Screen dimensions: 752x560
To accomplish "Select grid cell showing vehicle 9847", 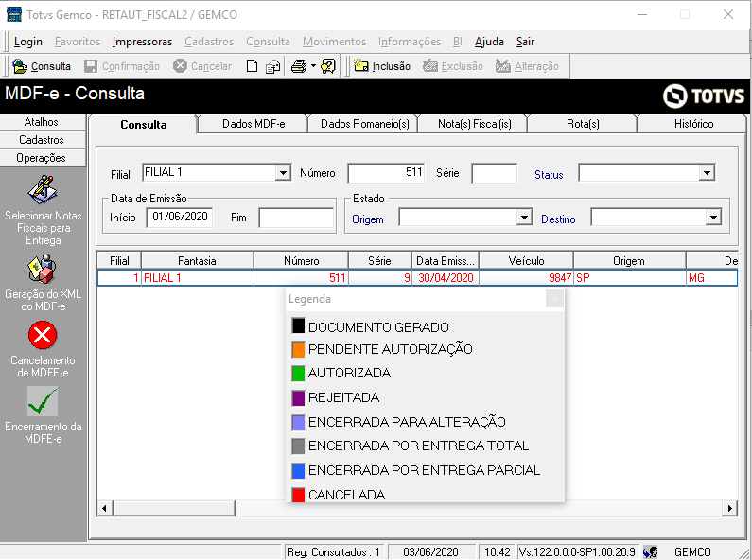I will (x=526, y=277).
